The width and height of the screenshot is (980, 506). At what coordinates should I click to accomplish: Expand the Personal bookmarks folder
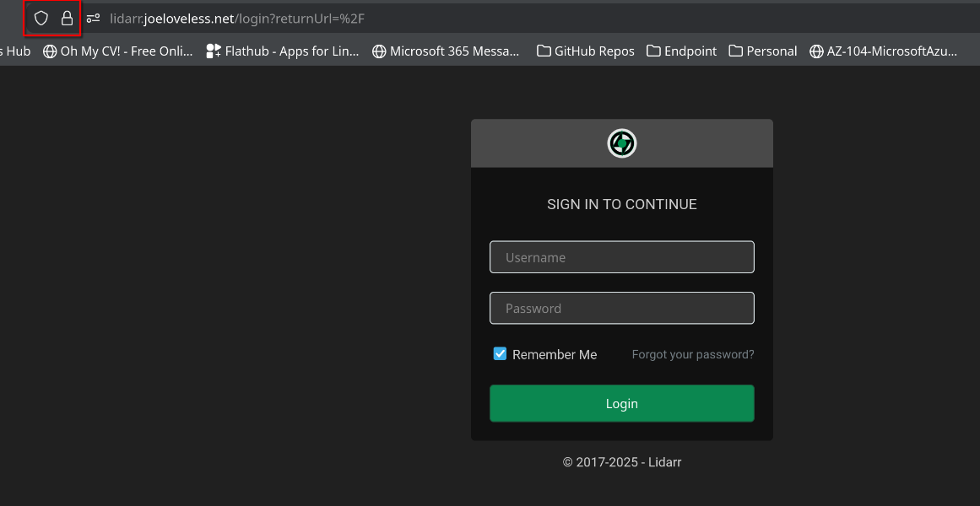point(762,51)
